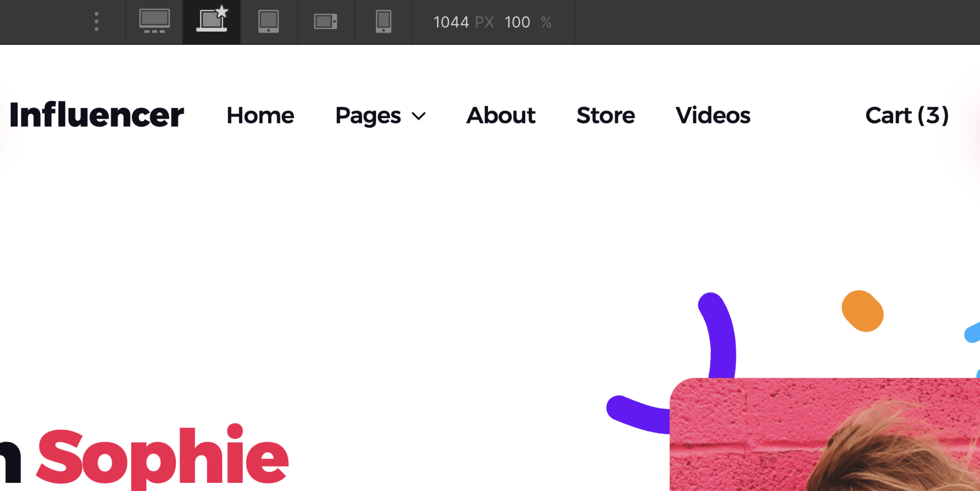Select the Videos navigation item

point(713,115)
